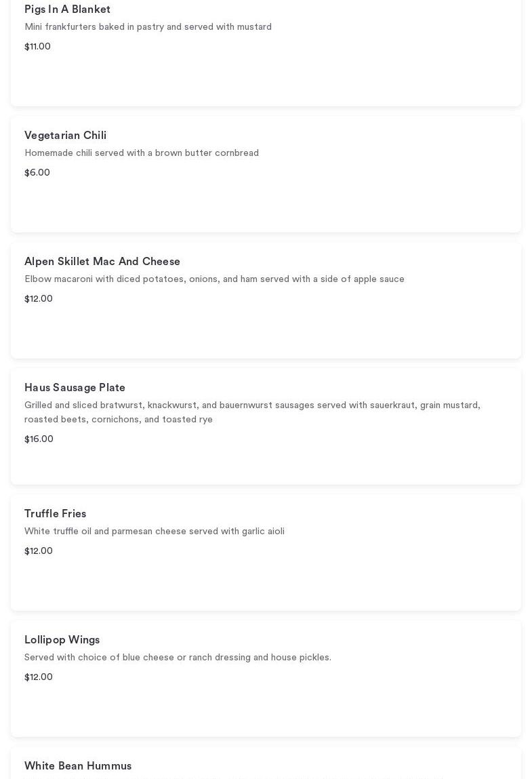Viewport: 532px width, 779px height.
Task: Select the Haus Sausage Plate title
Action: 75,388
